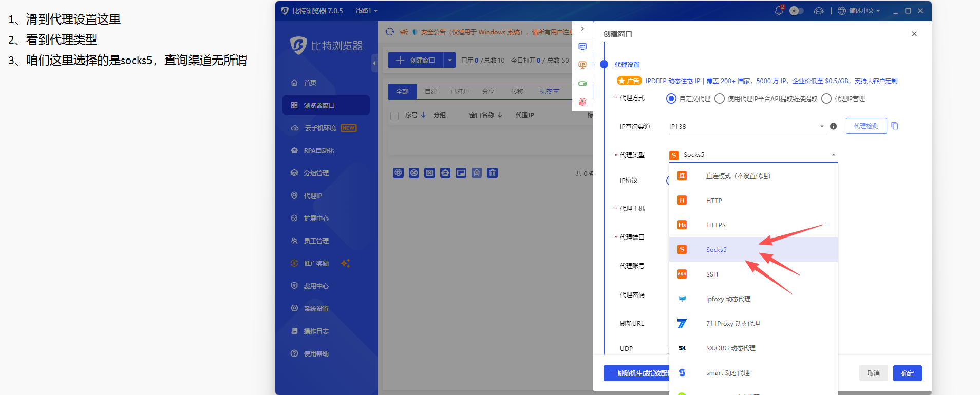Screen dimensions: 980x395
Task: Click the 创建窗口 button
Action: tap(416, 60)
